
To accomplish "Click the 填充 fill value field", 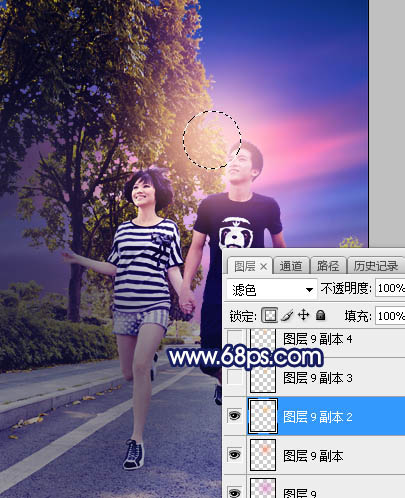I will point(390,316).
